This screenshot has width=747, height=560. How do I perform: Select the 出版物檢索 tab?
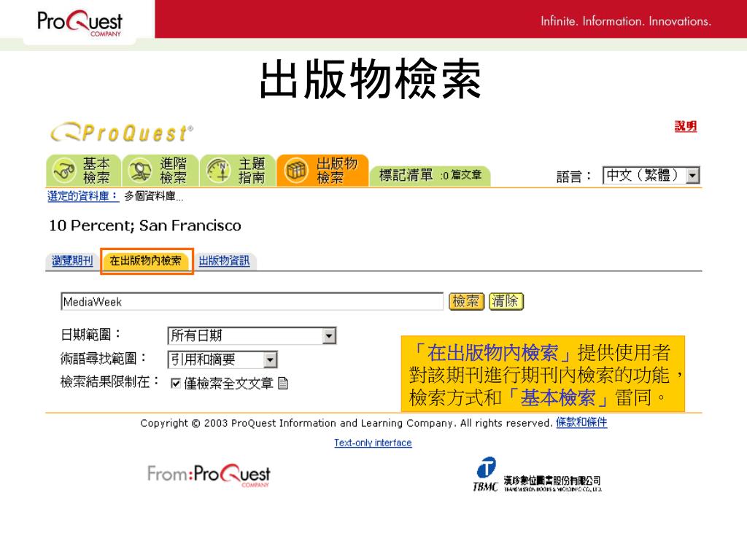click(322, 171)
